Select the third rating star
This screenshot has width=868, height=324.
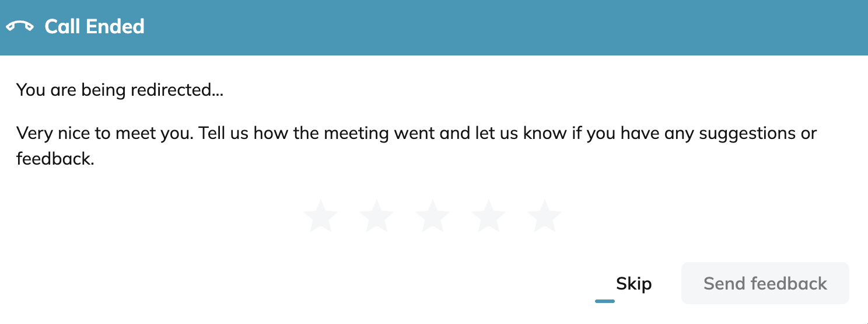(433, 215)
